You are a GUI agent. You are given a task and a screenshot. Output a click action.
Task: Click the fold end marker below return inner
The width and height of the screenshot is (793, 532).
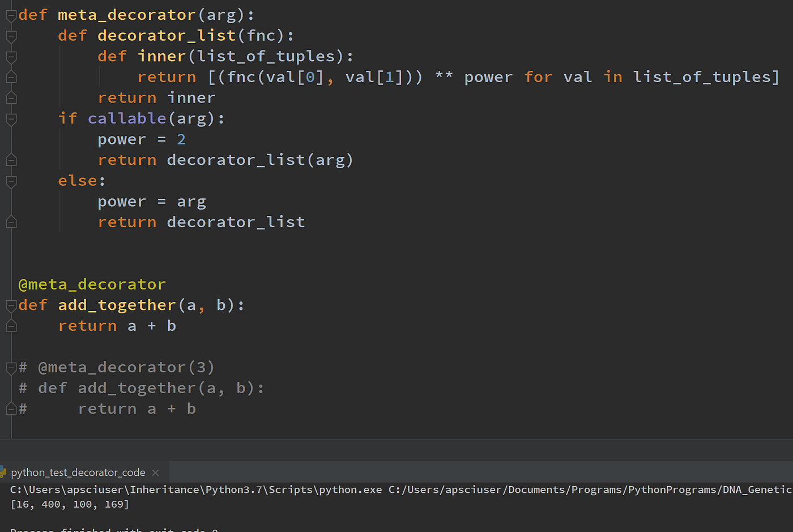[11, 97]
